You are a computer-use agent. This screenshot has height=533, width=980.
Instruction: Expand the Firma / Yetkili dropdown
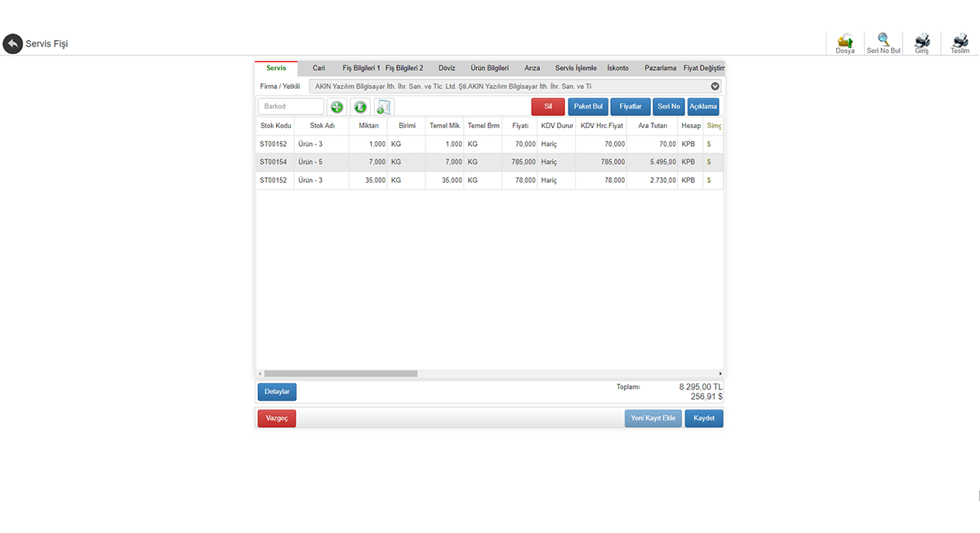coord(715,86)
